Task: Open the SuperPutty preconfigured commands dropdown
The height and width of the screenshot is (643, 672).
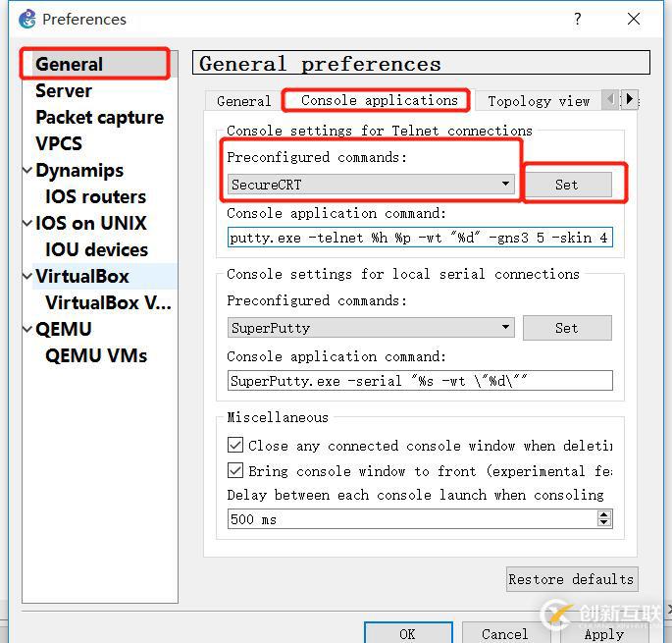Action: (371, 328)
